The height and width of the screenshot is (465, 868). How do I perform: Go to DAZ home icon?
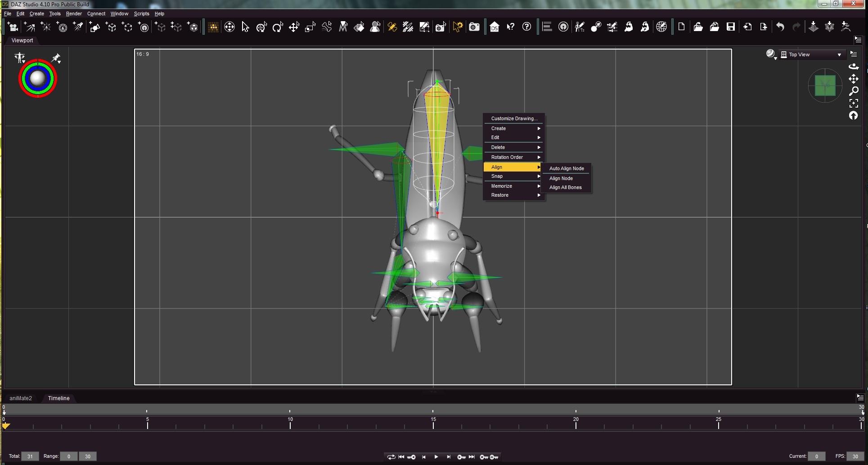(495, 27)
